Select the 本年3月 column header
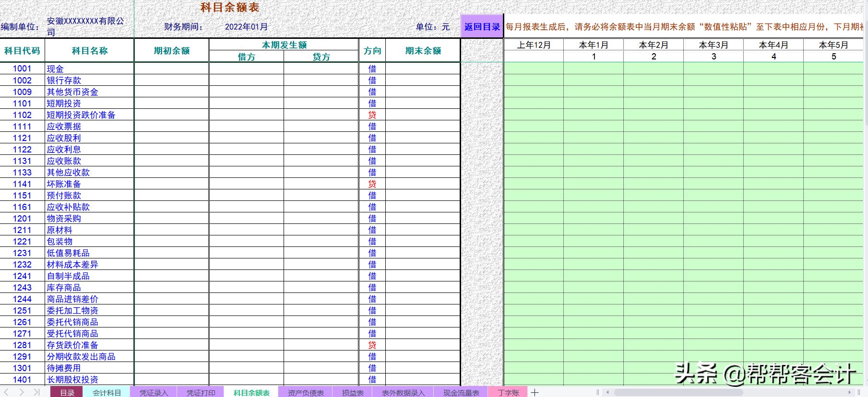The width and height of the screenshot is (868, 397). click(713, 45)
